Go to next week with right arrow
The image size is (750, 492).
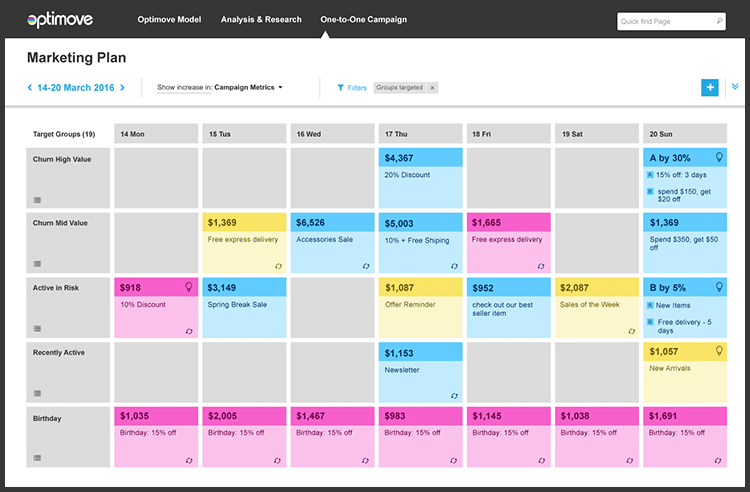(x=122, y=87)
